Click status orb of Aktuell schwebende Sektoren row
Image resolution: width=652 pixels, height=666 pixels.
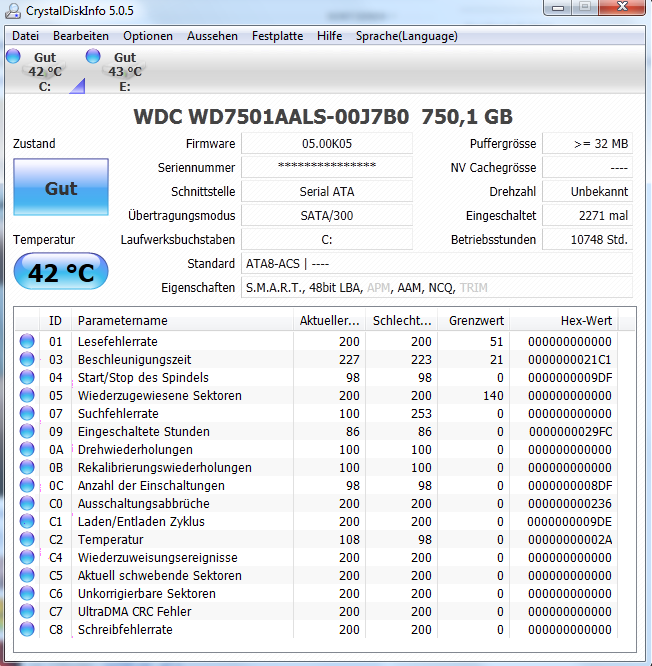pyautogui.click(x=27, y=575)
